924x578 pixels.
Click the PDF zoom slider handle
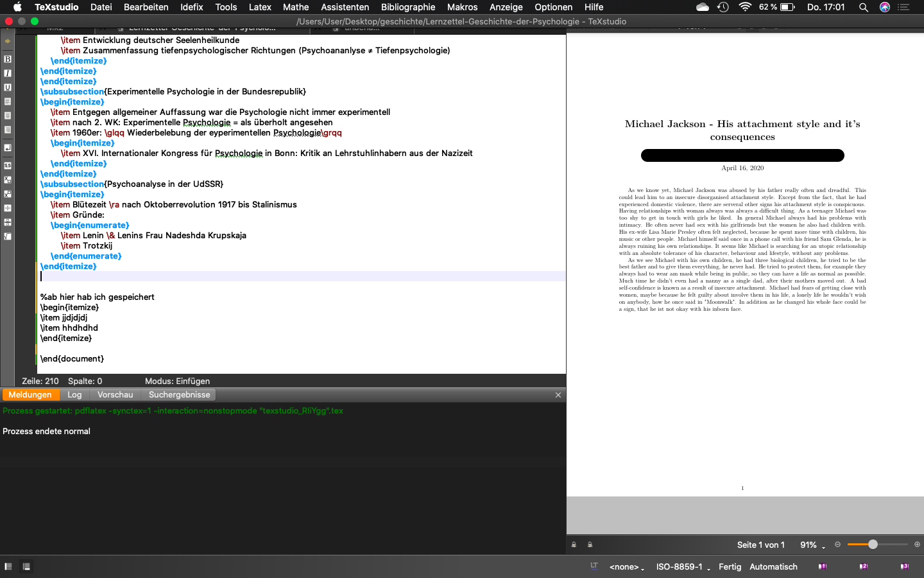point(873,545)
